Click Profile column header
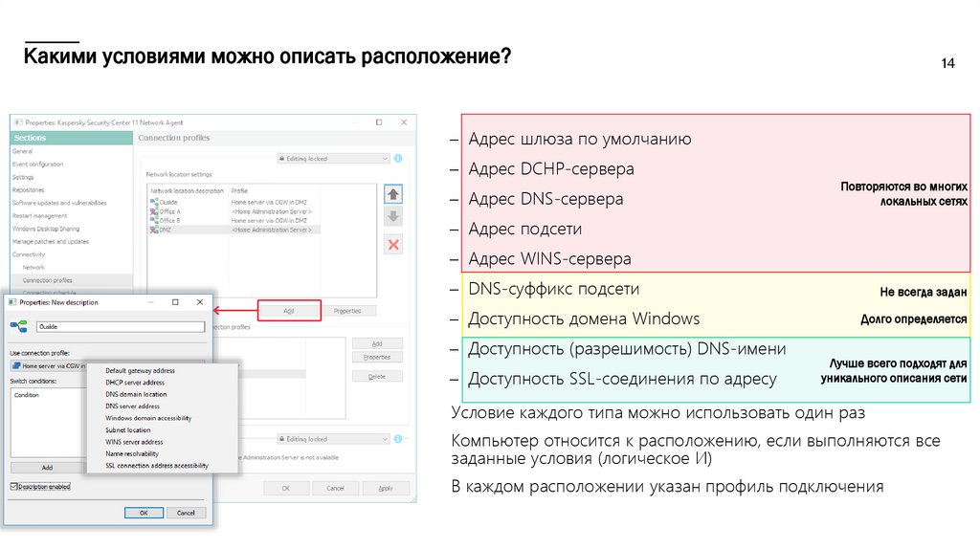 (239, 191)
